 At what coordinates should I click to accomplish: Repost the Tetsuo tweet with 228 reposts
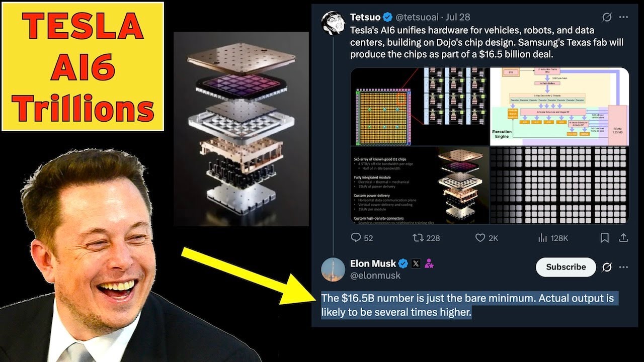(418, 237)
